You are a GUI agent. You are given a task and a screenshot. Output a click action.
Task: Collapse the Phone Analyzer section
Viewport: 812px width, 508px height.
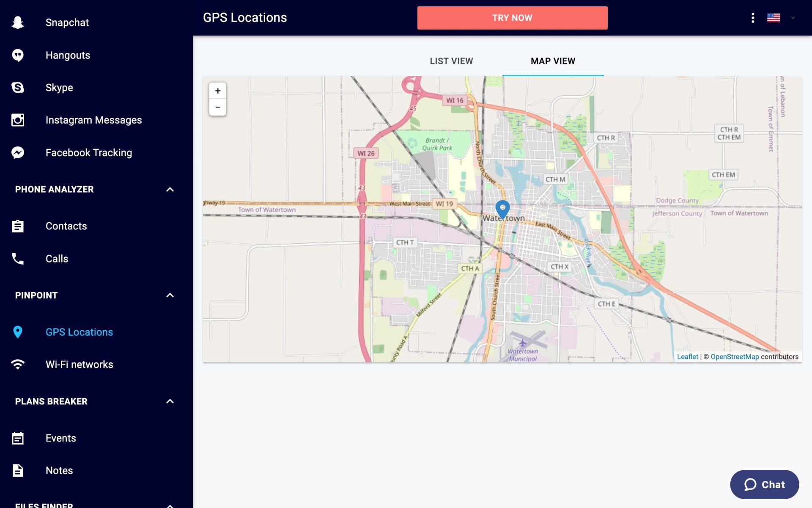tap(170, 189)
